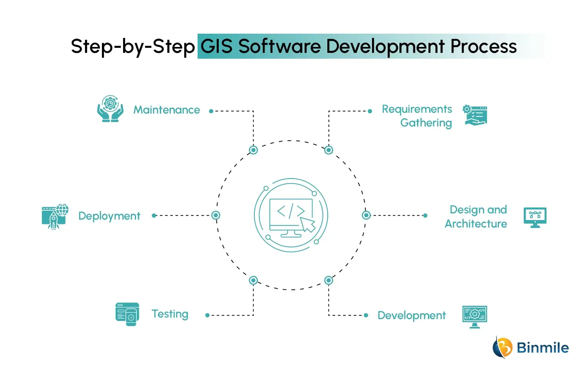Click the circle node connected to Requirements Gathering
The height and width of the screenshot is (379, 588).
[x=329, y=150]
